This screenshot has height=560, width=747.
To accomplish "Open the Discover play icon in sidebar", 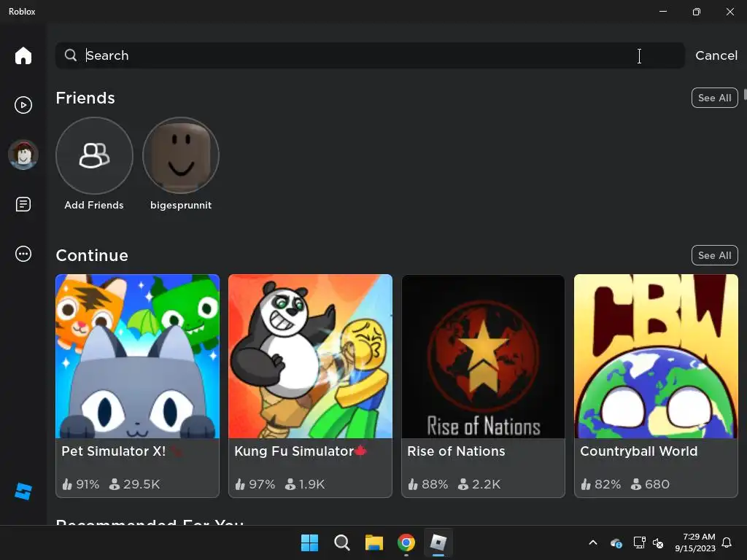I will tap(23, 105).
